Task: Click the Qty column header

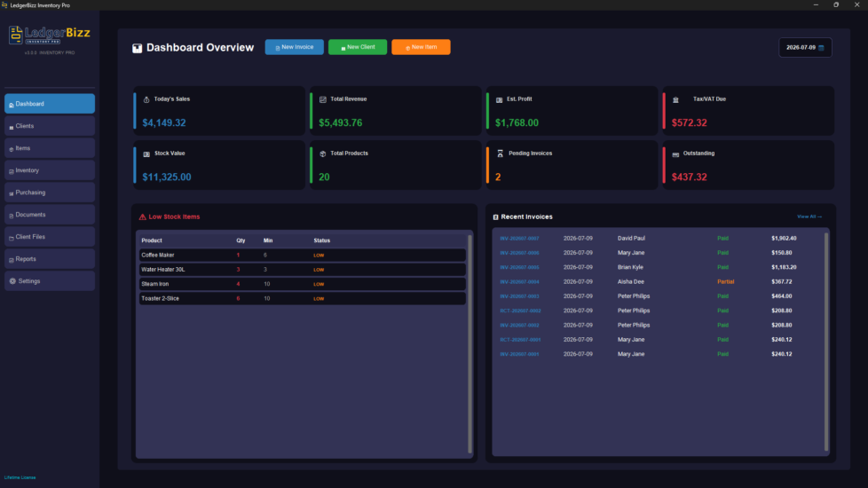Action: click(241, 240)
